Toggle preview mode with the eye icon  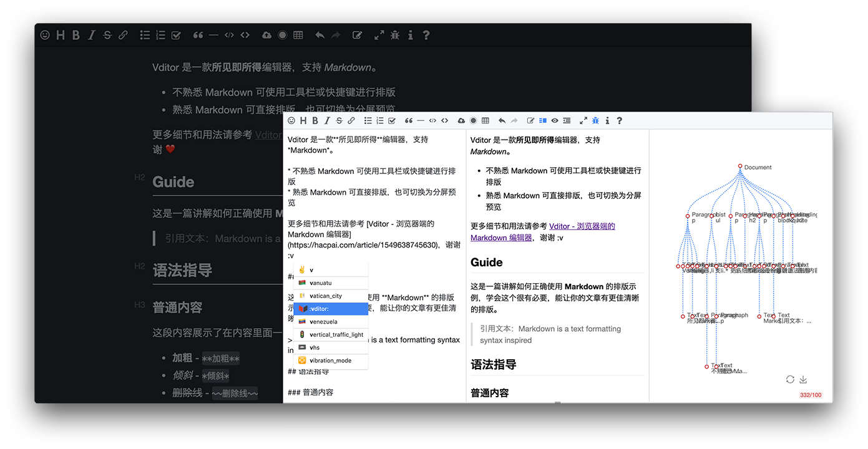(555, 120)
